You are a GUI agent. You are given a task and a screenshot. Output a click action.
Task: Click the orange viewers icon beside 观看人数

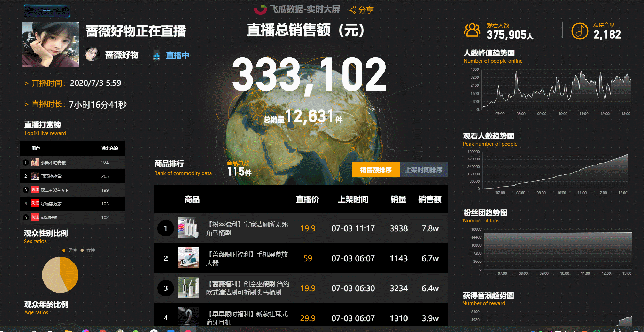tap(472, 30)
